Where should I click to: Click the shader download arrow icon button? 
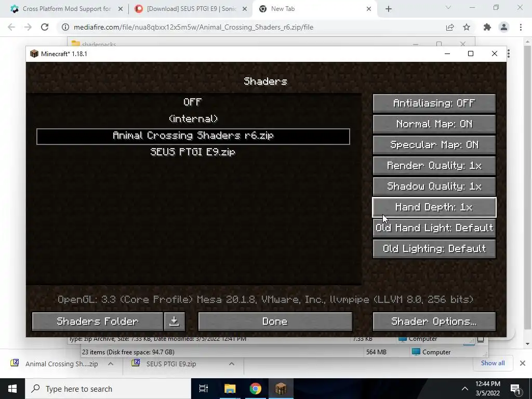click(x=175, y=321)
